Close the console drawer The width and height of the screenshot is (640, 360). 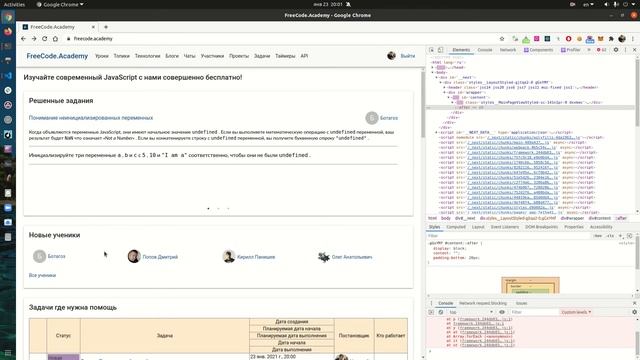tap(634, 303)
